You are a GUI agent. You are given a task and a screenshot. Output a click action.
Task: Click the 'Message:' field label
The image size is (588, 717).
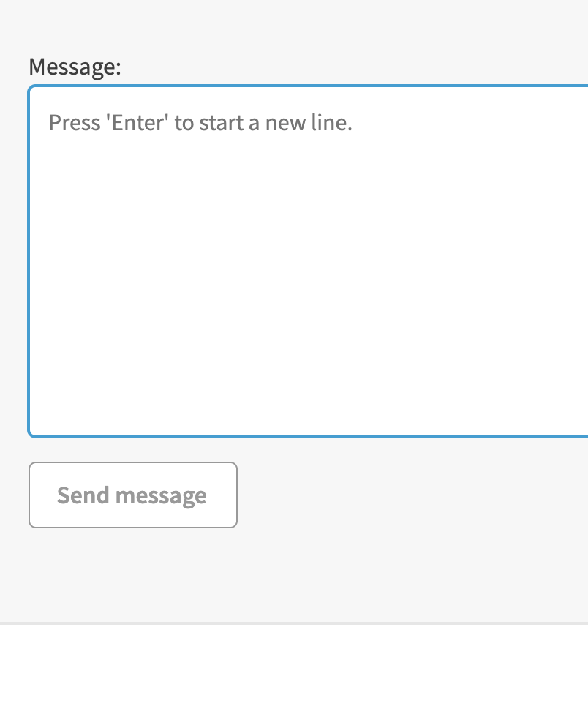(75, 67)
